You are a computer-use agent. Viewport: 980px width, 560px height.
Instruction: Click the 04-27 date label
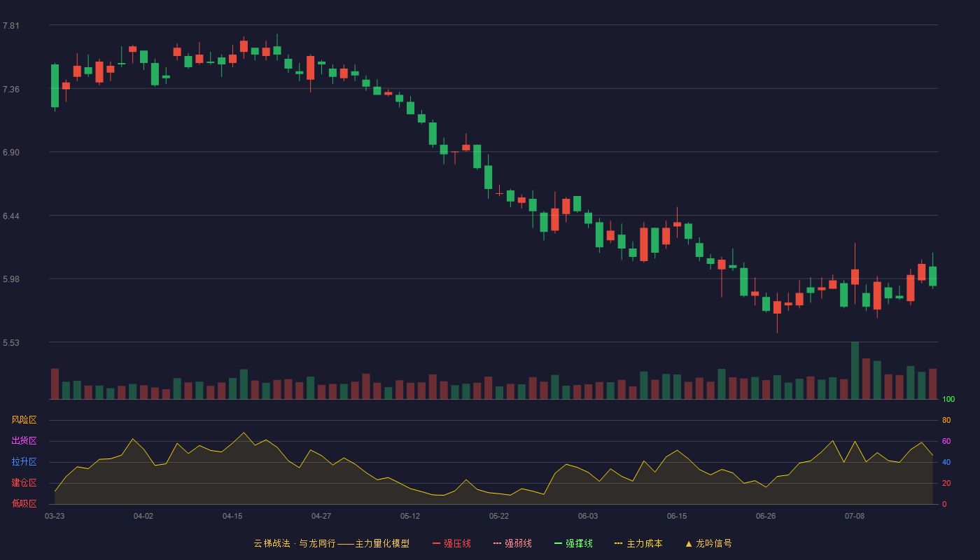click(x=321, y=516)
